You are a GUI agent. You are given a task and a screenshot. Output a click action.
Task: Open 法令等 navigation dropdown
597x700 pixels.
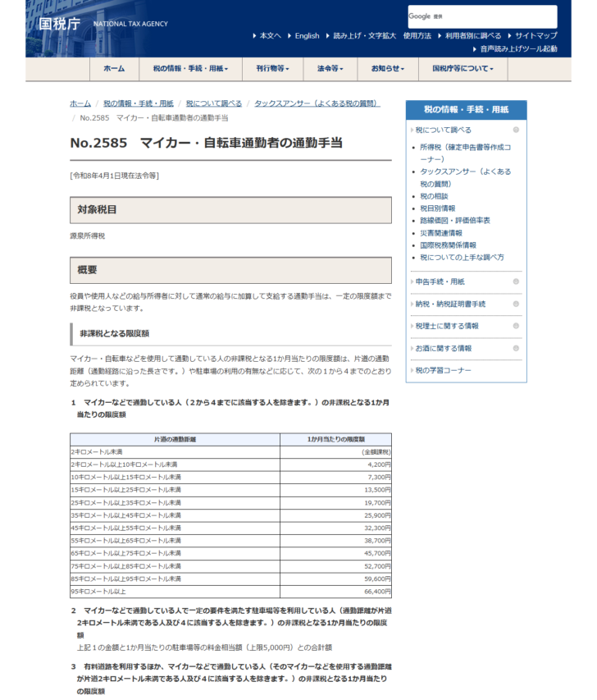(x=330, y=69)
